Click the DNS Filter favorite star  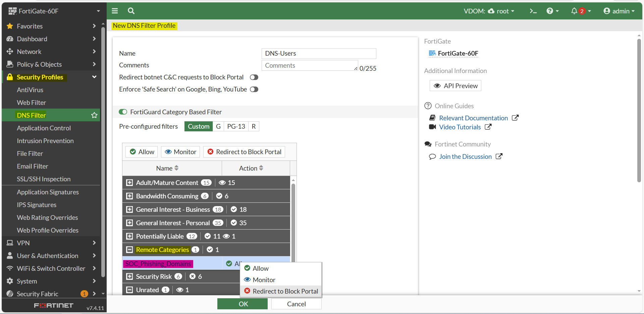(94, 115)
